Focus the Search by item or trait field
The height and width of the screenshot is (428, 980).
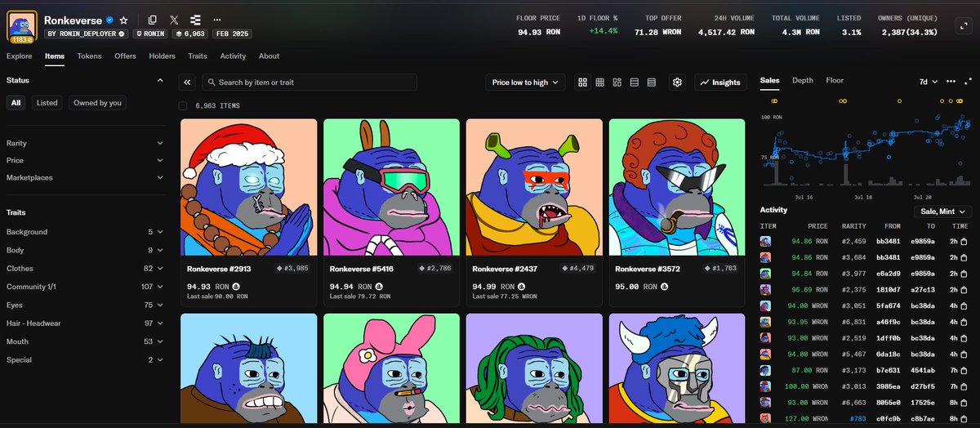(310, 82)
